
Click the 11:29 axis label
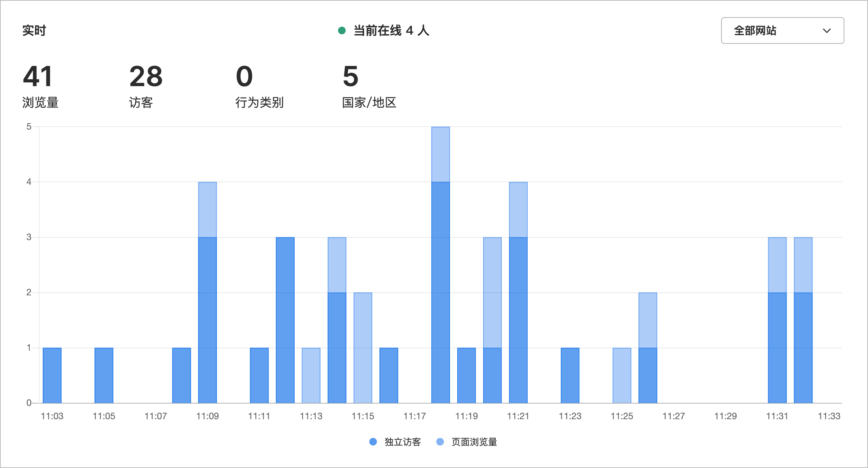tap(725, 416)
